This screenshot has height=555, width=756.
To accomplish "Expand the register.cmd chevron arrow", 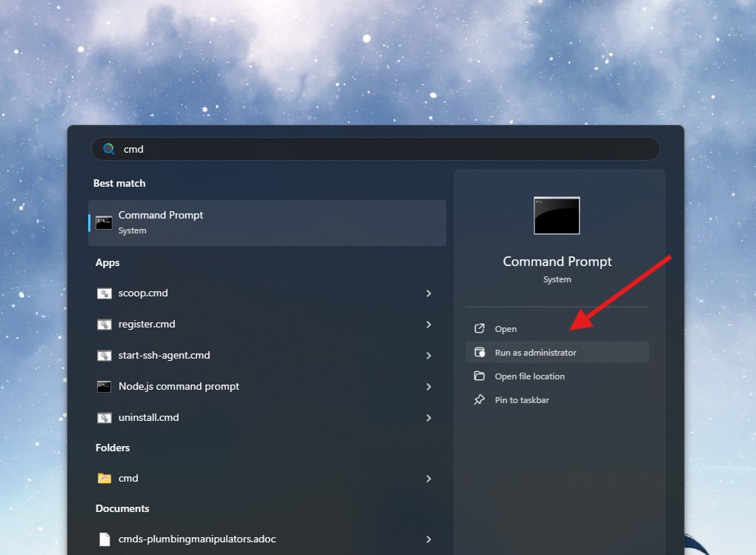I will click(x=428, y=325).
